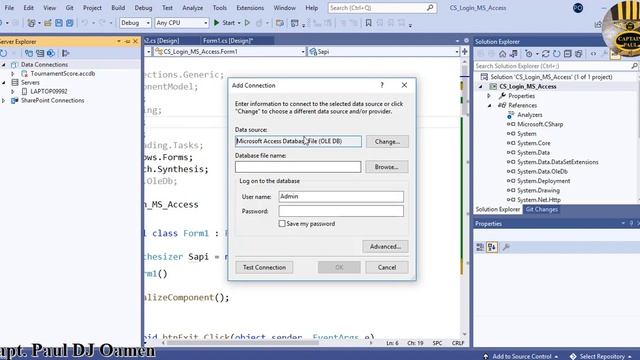The height and width of the screenshot is (360, 640).
Task: Open the File menu
Action: tap(9, 8)
